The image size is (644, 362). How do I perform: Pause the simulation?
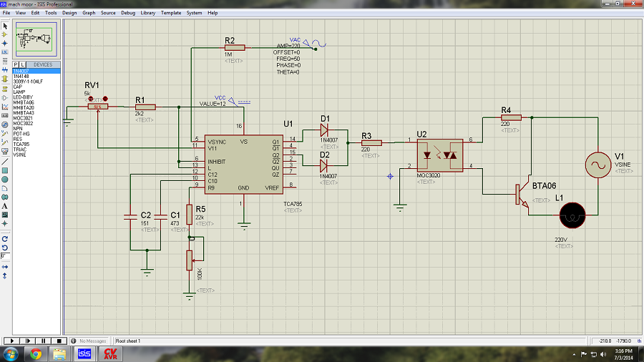(x=43, y=341)
